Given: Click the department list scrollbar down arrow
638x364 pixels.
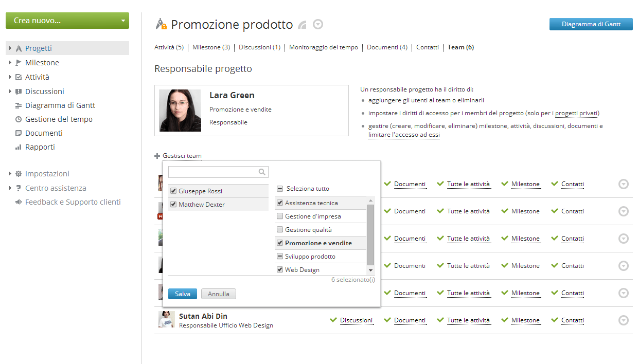Looking at the screenshot, I should 370,270.
